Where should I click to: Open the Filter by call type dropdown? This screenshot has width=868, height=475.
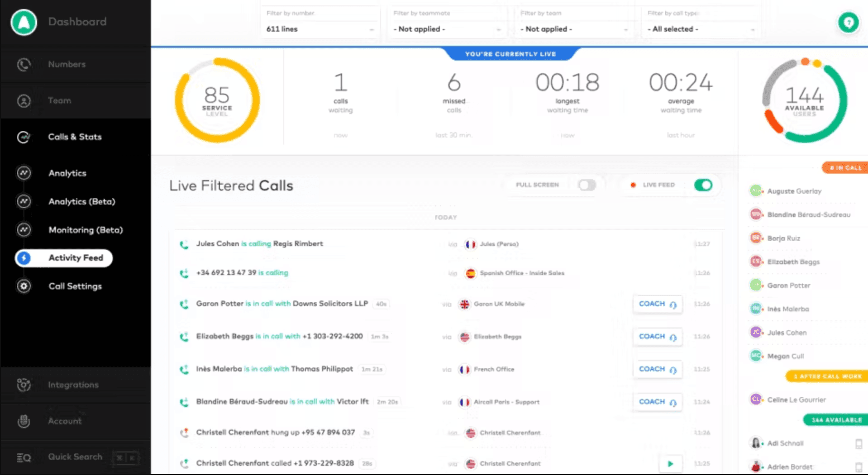(700, 29)
